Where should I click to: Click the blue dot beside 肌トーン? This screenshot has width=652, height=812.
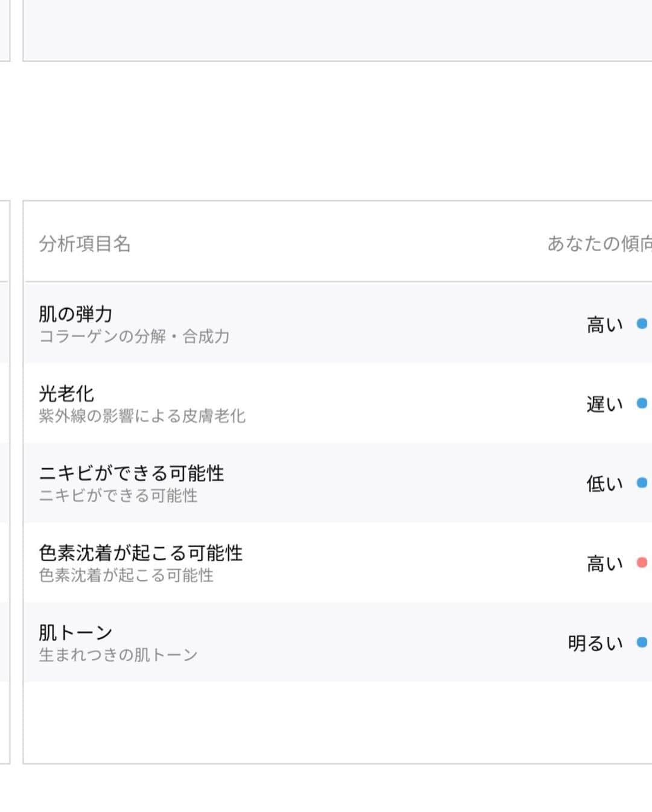642,642
